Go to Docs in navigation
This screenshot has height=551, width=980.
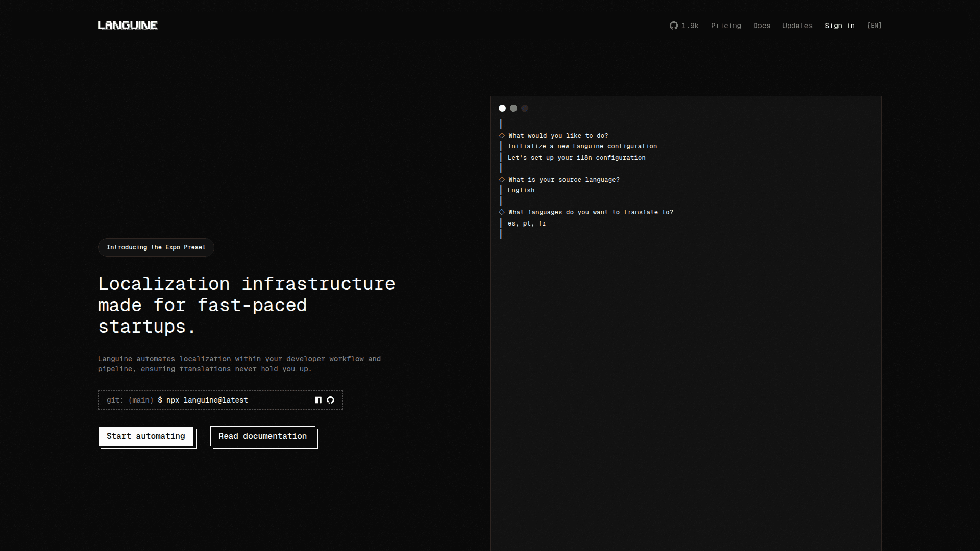coord(762,26)
